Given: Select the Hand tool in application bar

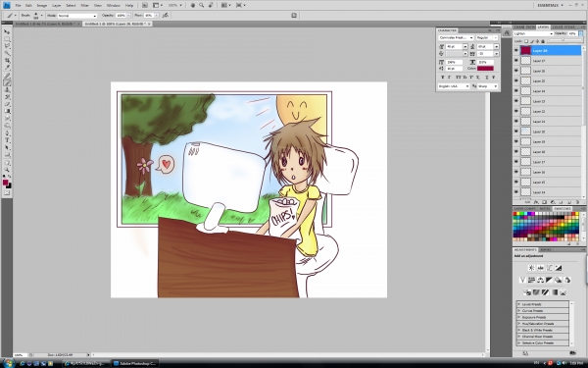Looking at the screenshot, I should click(193, 5).
